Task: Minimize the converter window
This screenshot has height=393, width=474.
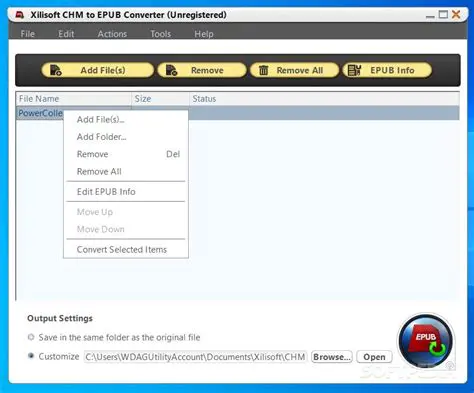Action: (430, 15)
